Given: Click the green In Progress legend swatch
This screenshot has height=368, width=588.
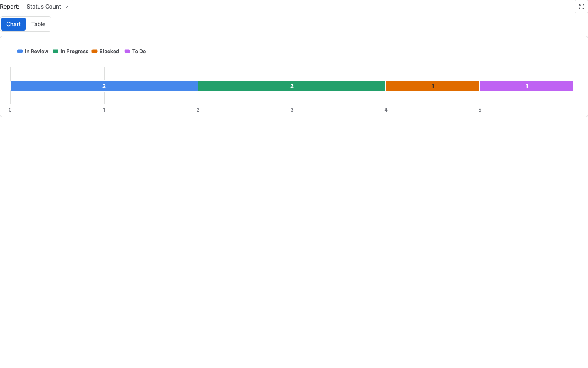Looking at the screenshot, I should (x=56, y=52).
